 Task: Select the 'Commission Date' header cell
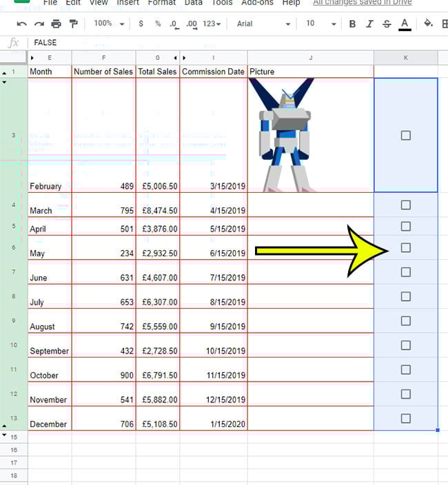214,72
